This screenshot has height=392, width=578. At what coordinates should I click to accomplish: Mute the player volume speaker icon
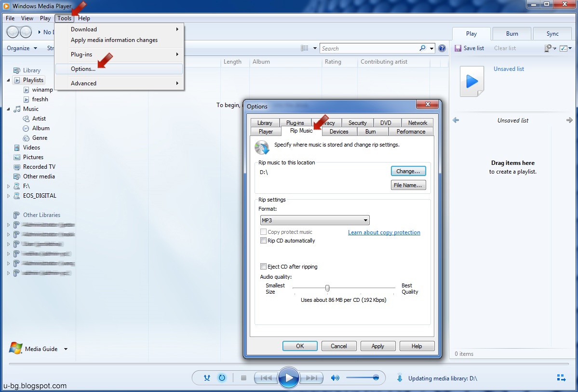pos(335,378)
